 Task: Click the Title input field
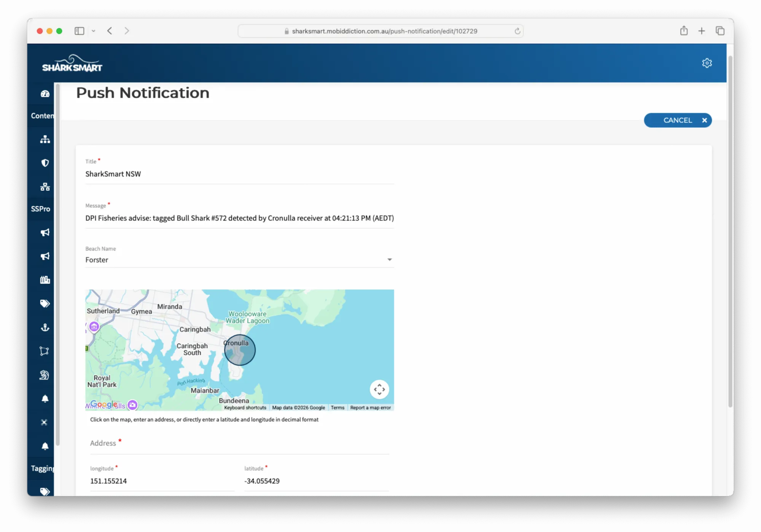pyautogui.click(x=239, y=174)
